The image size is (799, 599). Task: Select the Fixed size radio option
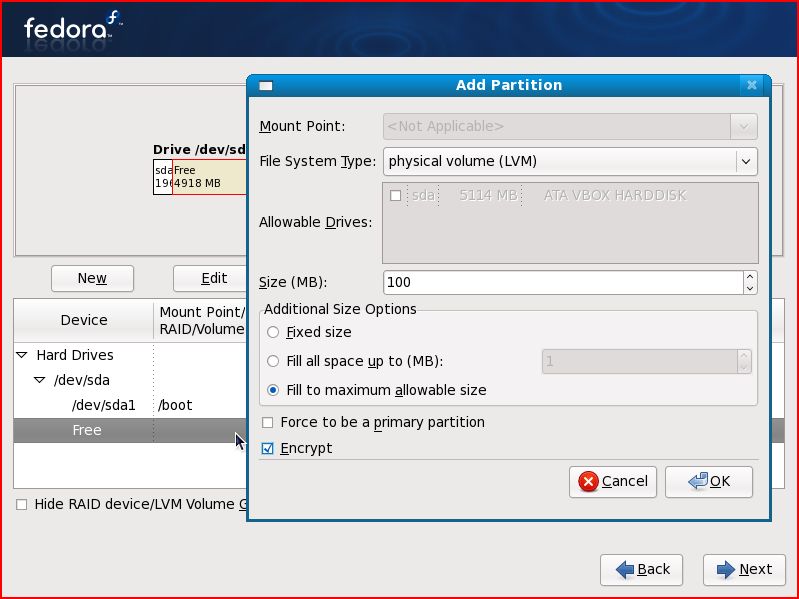click(273, 332)
